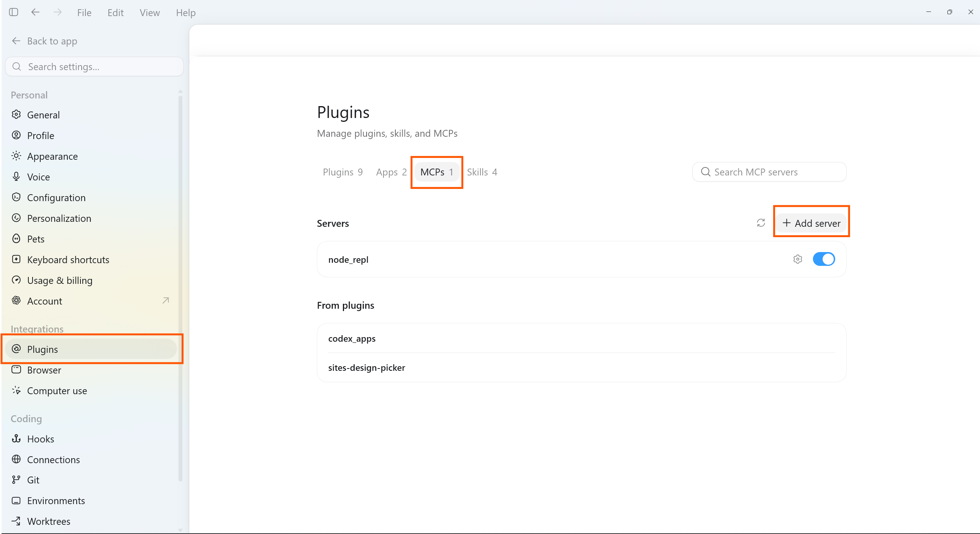Click the Add server button
This screenshot has height=534, width=980.
click(x=811, y=223)
